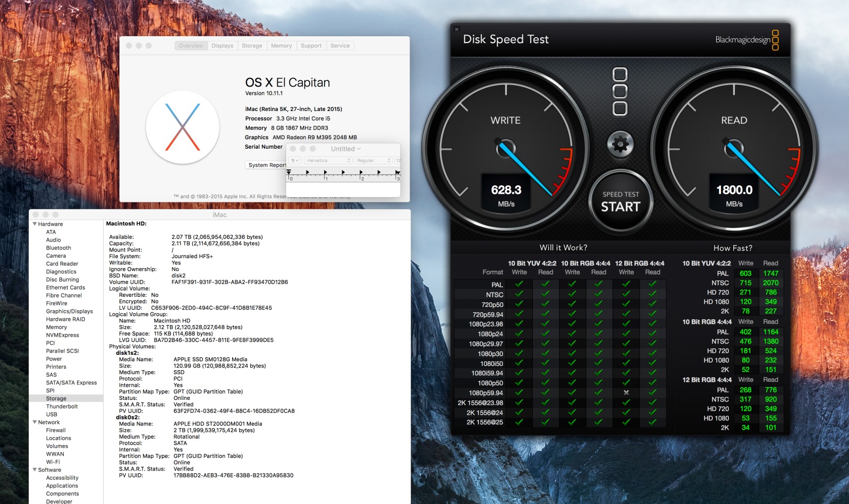Click the OS X El Capitan logo

(x=182, y=127)
